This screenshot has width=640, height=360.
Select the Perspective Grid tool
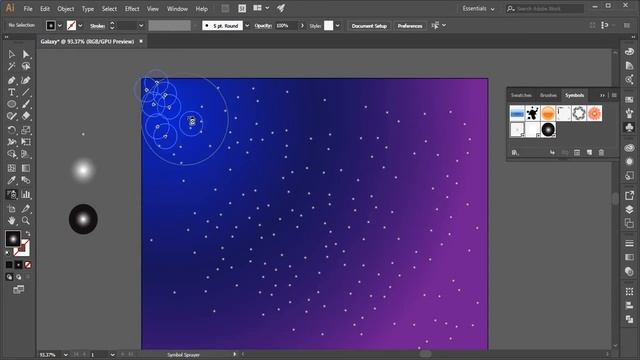pos(26,154)
